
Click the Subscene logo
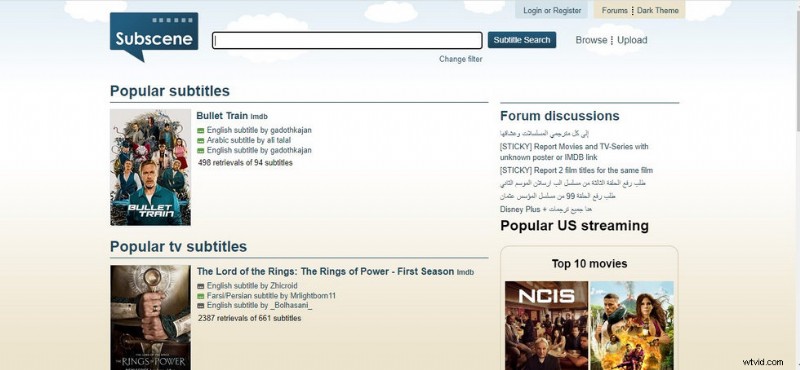point(154,37)
